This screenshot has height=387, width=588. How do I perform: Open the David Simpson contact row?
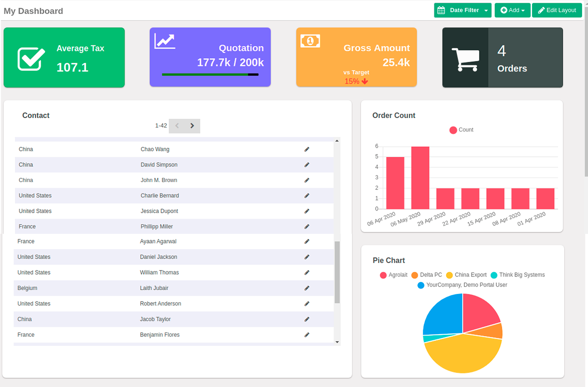174,165
